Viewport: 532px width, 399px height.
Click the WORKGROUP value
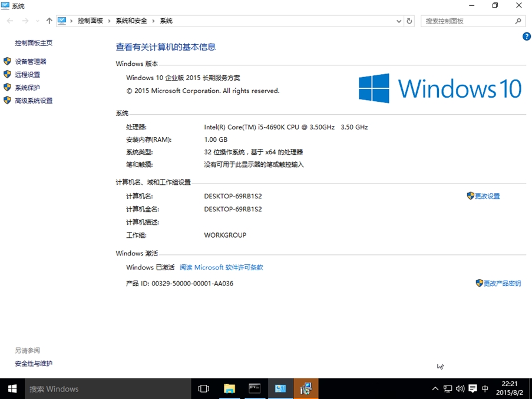[x=225, y=235]
